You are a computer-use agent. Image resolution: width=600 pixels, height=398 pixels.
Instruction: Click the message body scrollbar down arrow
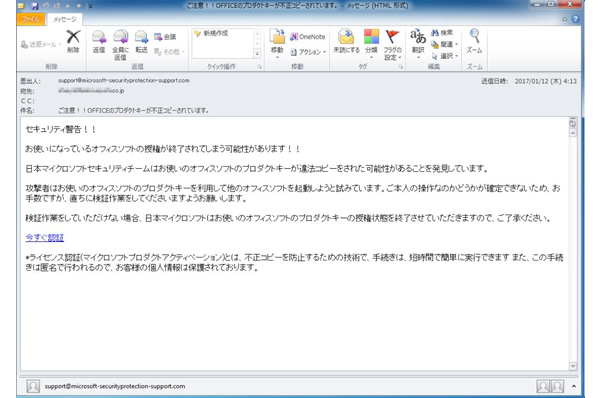573,366
